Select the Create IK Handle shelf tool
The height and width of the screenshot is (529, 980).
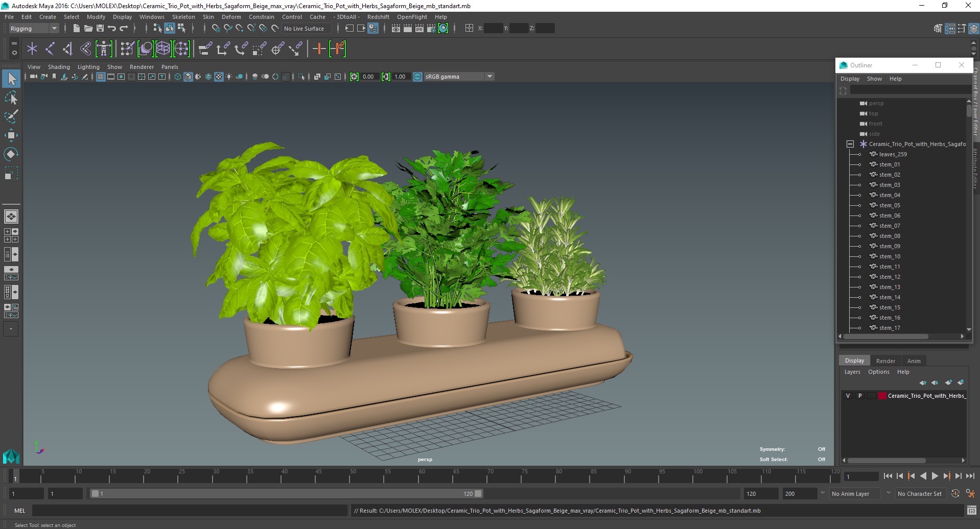[x=67, y=49]
